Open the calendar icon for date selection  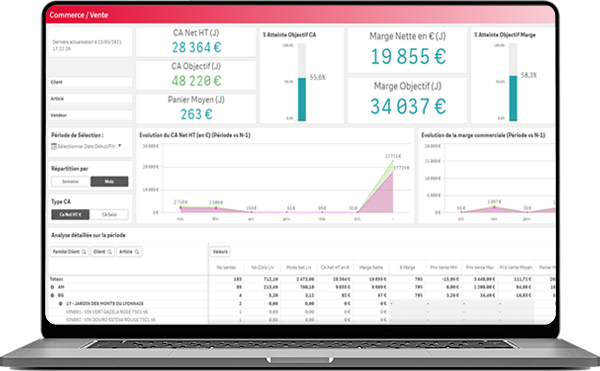54,146
